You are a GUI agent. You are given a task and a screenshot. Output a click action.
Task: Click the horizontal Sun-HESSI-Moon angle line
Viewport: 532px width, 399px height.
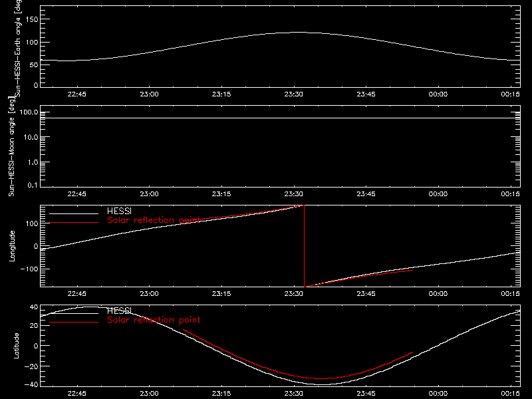[x=280, y=118]
